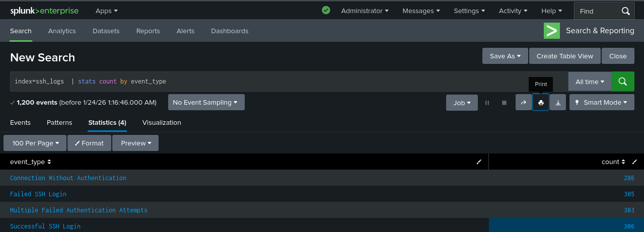The height and width of the screenshot is (232, 644).
Task: Stop the search job
Action: (504, 103)
